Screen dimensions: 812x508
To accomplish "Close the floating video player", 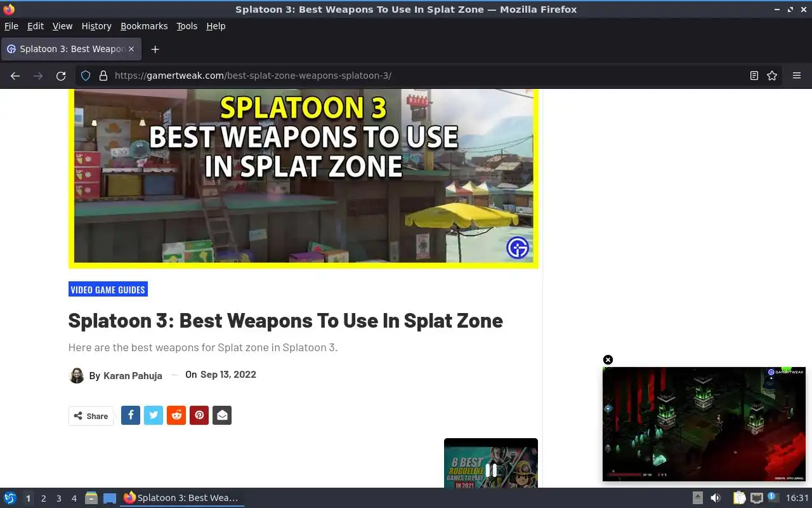I will (608, 360).
